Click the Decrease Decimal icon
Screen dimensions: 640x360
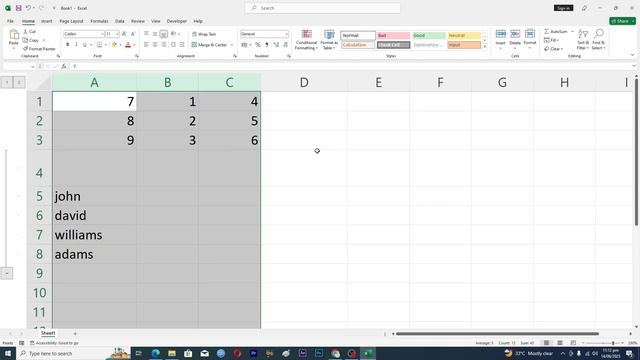[x=285, y=45]
